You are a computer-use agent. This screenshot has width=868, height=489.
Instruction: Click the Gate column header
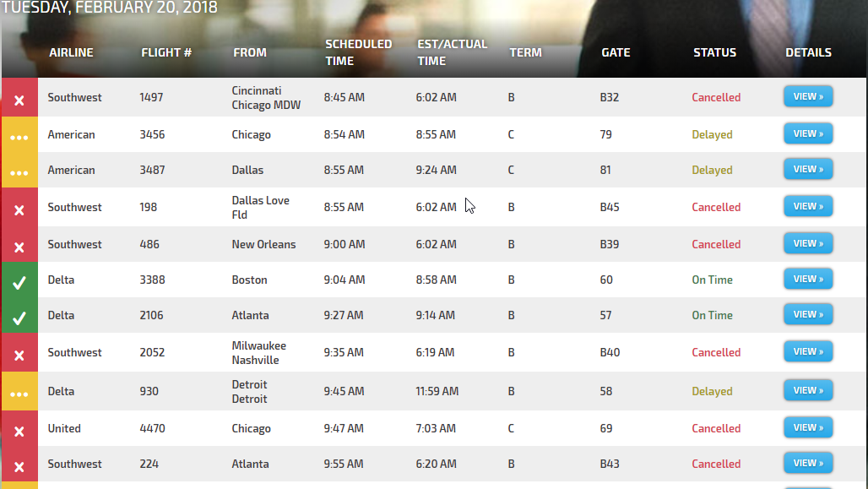(x=616, y=52)
